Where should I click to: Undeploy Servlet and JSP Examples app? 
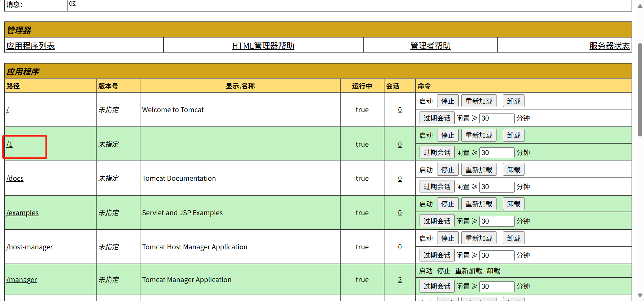click(514, 204)
